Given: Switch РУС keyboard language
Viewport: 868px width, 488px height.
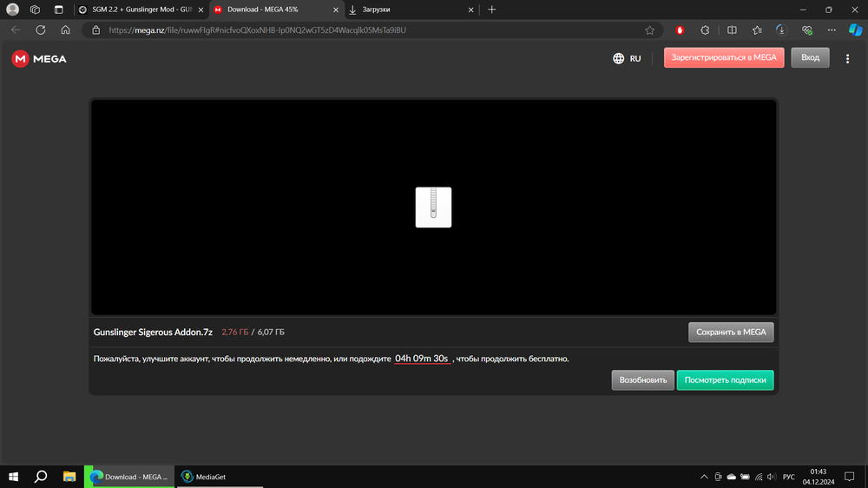Looking at the screenshot, I should [x=789, y=477].
